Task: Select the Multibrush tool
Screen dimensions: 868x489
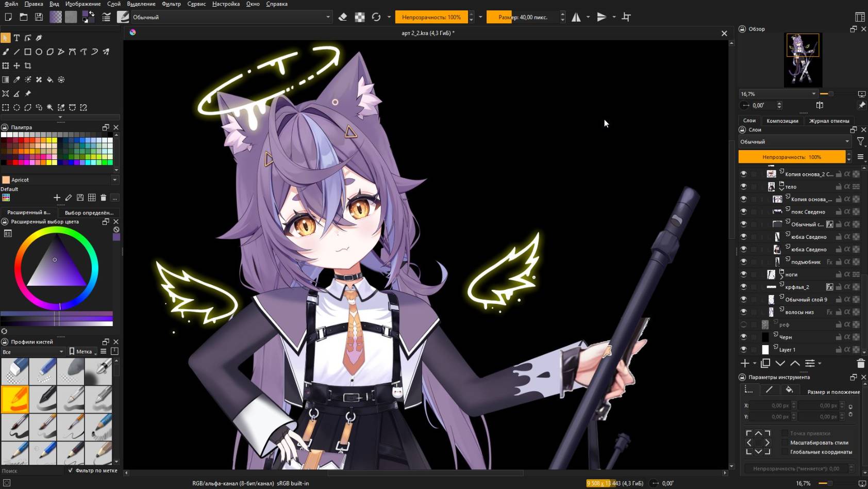Action: pyautogui.click(x=106, y=52)
